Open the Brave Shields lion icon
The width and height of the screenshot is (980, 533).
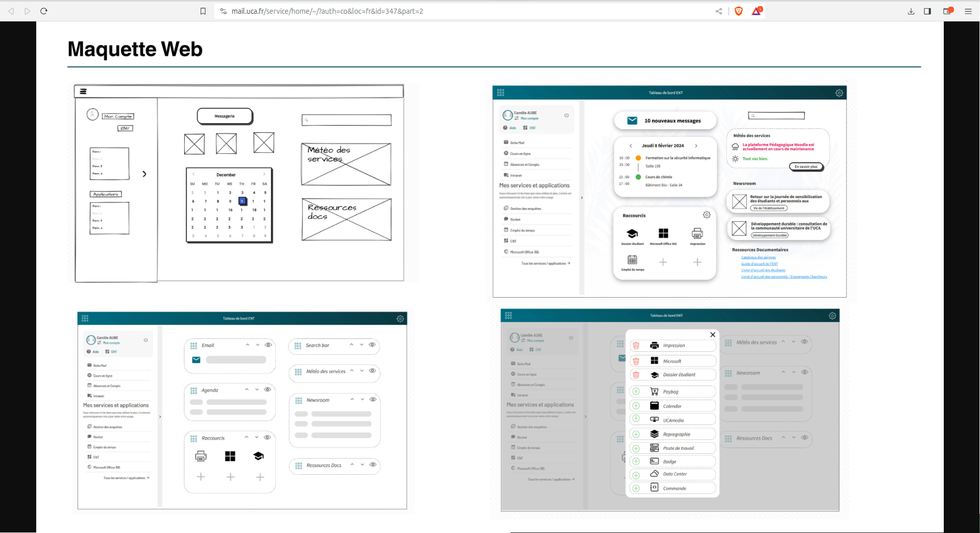point(738,11)
